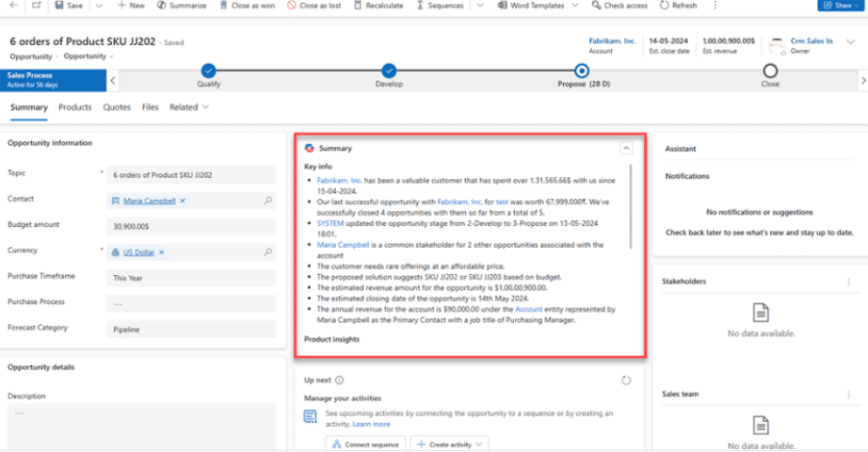The height and width of the screenshot is (452, 868).
Task: Click the Summarize command
Action: (x=182, y=5)
